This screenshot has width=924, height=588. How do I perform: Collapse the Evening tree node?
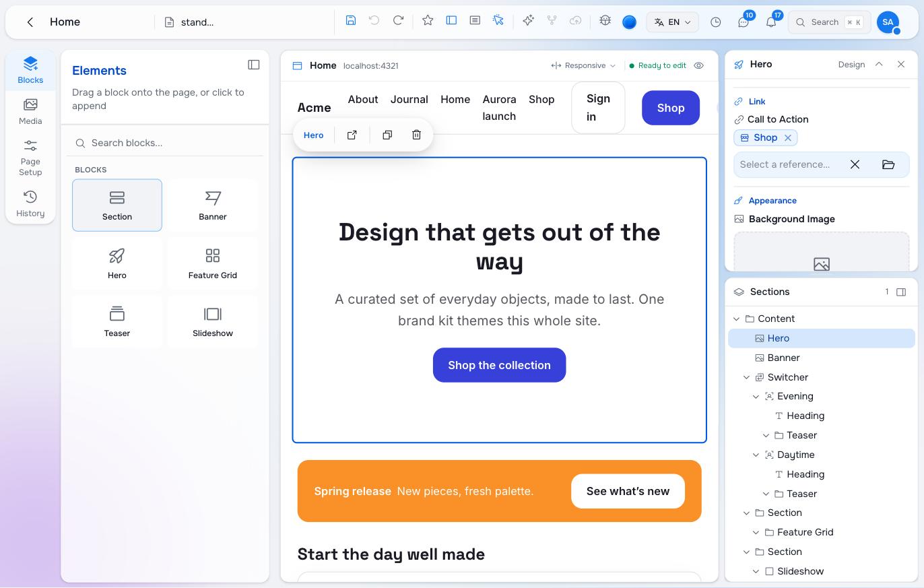coord(756,397)
